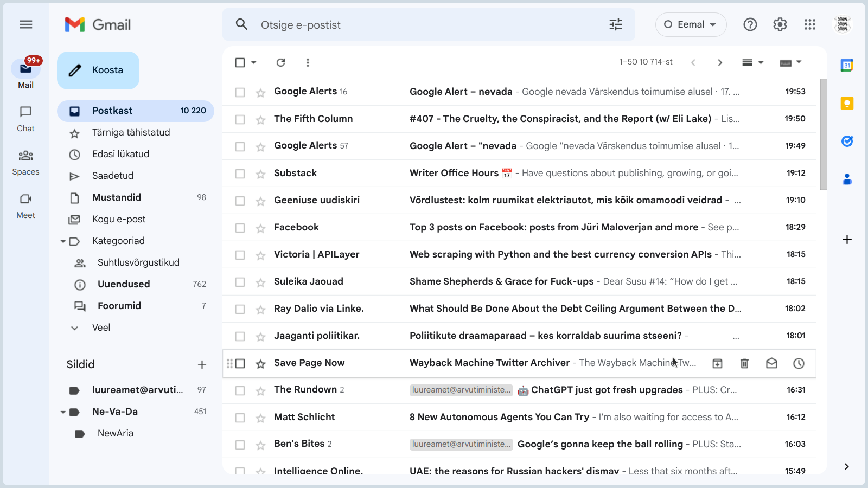The height and width of the screenshot is (488, 868).
Task: Open Google Keep side panel
Action: [x=847, y=103]
